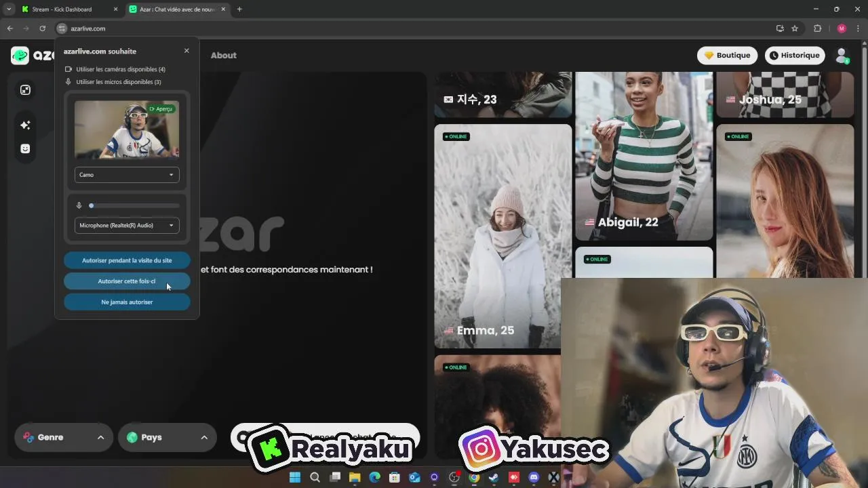Open the top sidebar screen-match icon
This screenshot has height=488, width=868.
[x=25, y=90]
